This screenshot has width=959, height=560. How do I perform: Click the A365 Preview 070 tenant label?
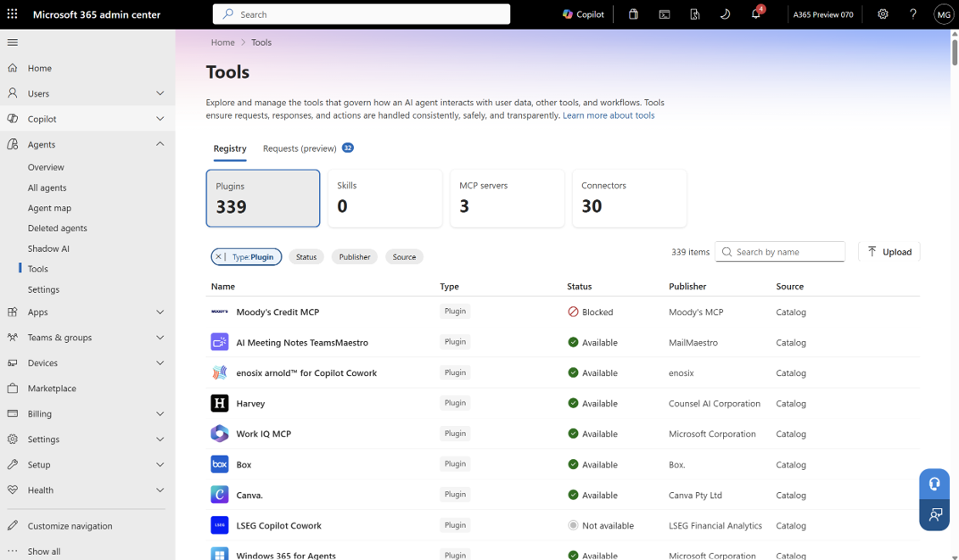[823, 14]
